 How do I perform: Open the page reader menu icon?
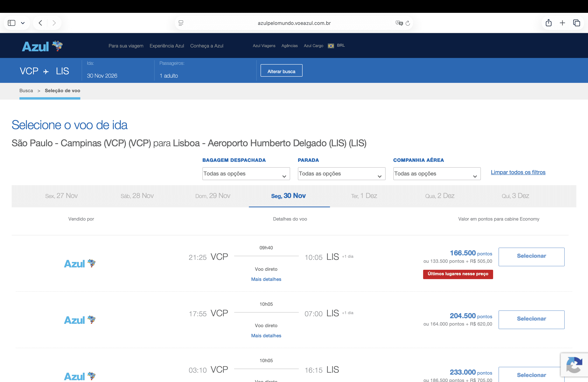click(181, 23)
